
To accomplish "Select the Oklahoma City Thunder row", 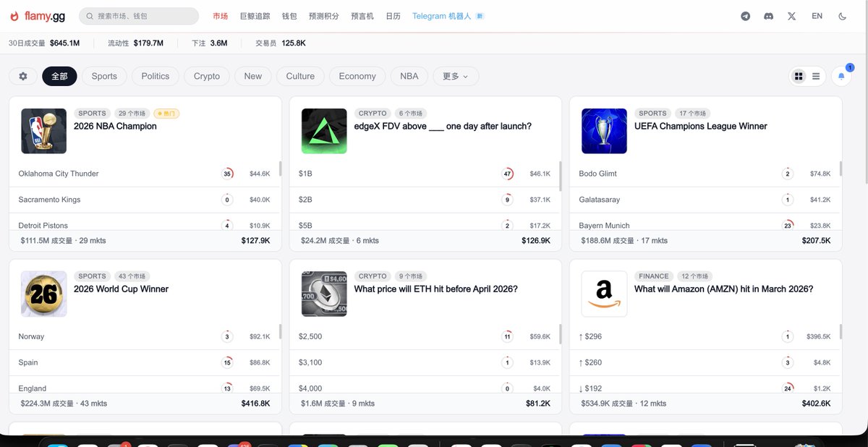I will pos(144,174).
